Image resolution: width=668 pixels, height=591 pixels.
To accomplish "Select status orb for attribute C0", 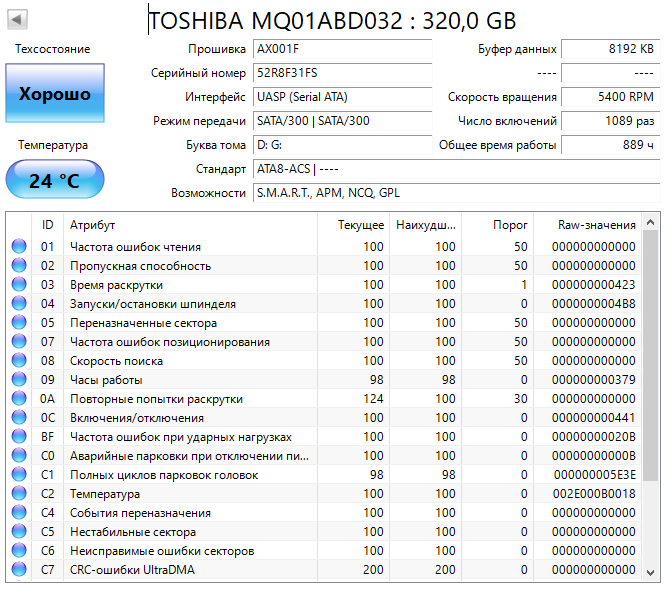I will click(x=19, y=456).
